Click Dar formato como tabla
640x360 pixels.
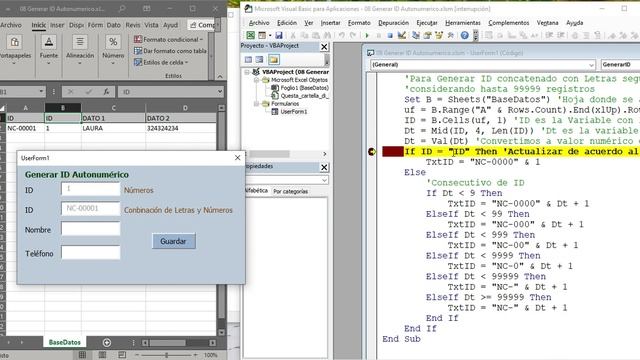tap(170, 51)
